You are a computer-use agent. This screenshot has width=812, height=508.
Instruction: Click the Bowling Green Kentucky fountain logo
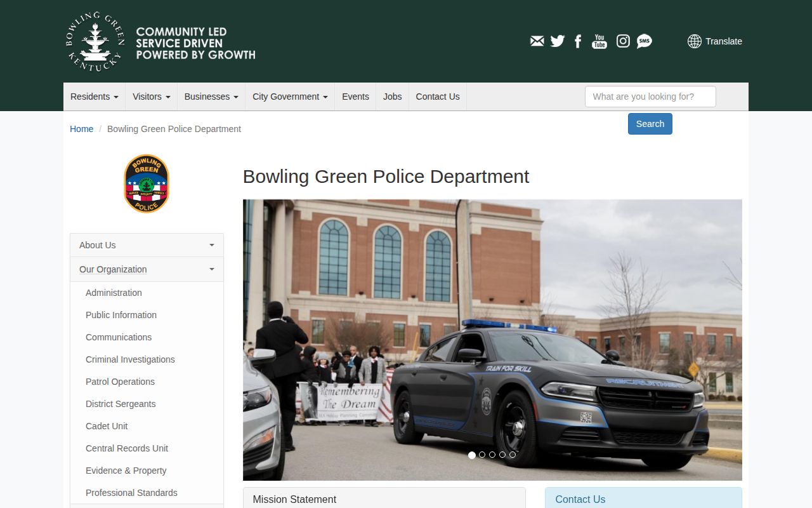coord(95,42)
